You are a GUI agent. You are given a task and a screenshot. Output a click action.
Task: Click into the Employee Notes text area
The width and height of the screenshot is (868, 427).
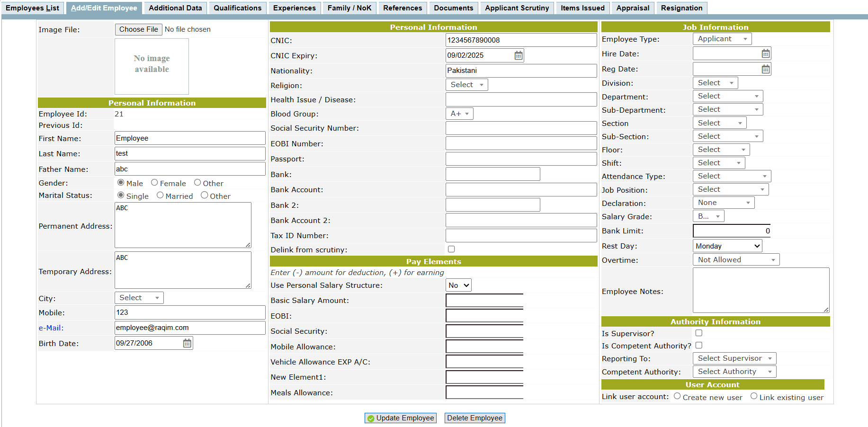(x=761, y=290)
